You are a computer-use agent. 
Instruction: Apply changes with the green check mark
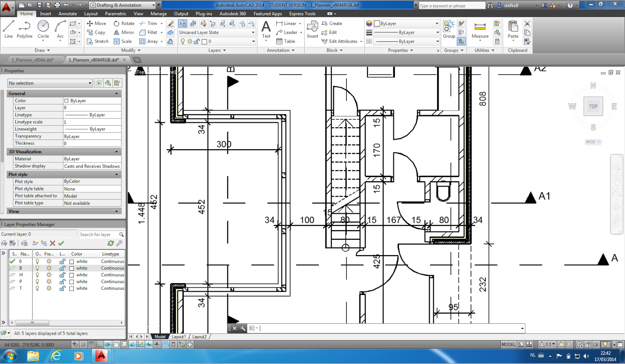(61, 243)
